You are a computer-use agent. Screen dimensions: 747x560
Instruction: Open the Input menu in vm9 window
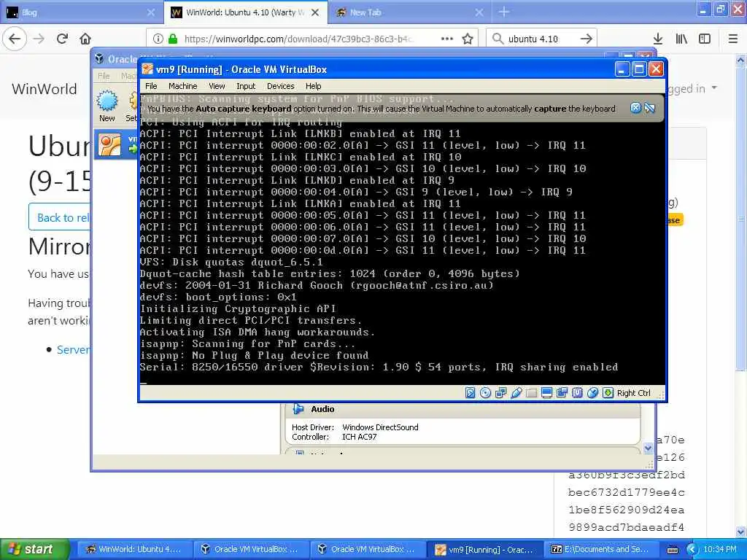click(x=246, y=86)
